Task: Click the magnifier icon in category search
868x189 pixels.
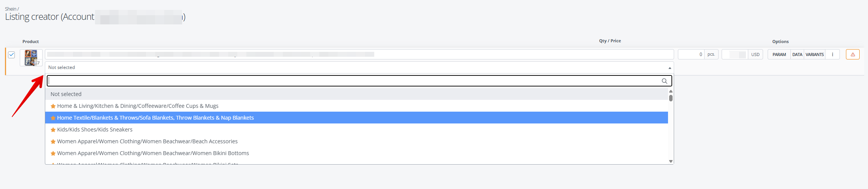Action: (x=665, y=81)
